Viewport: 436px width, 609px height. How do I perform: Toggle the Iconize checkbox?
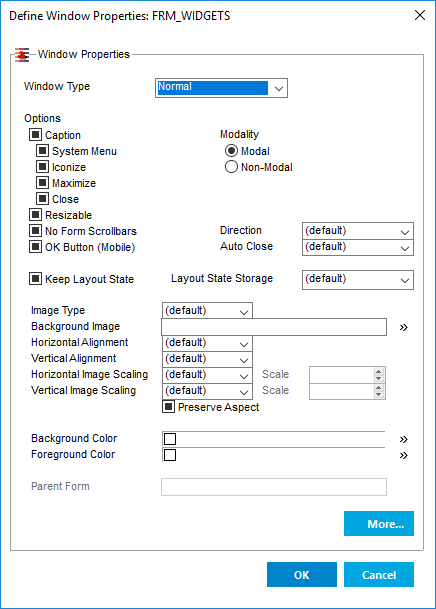coord(42,167)
